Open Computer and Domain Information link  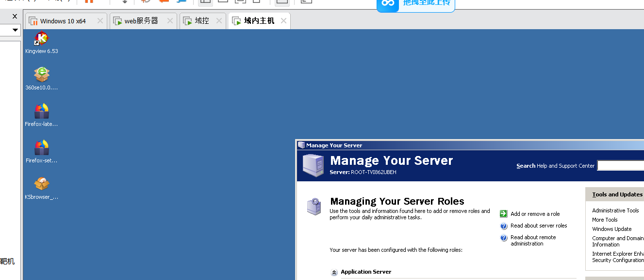618,242
